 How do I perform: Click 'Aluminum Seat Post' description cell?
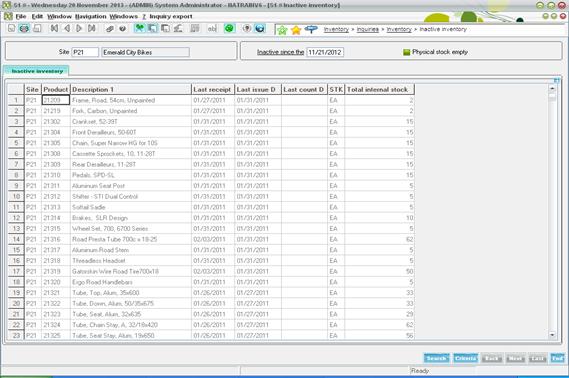coord(131,186)
